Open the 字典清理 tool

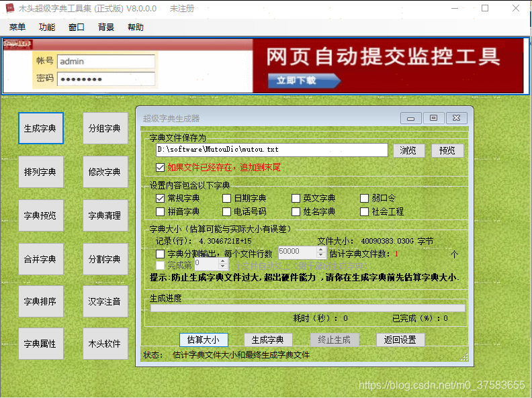105,215
